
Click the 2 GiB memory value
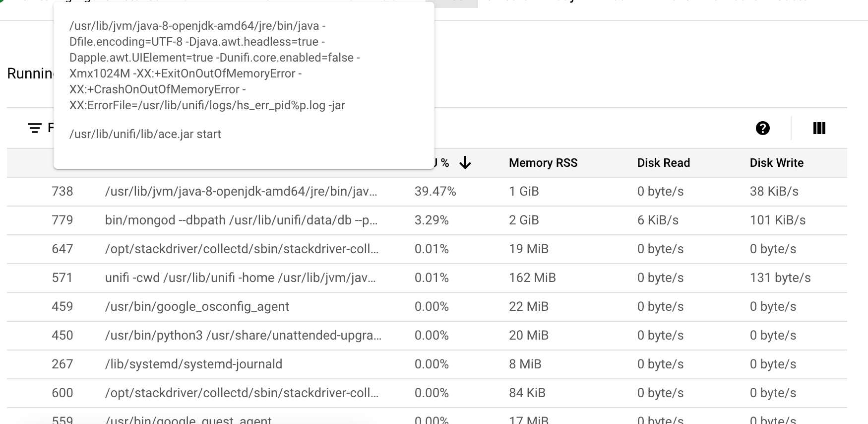tap(523, 220)
